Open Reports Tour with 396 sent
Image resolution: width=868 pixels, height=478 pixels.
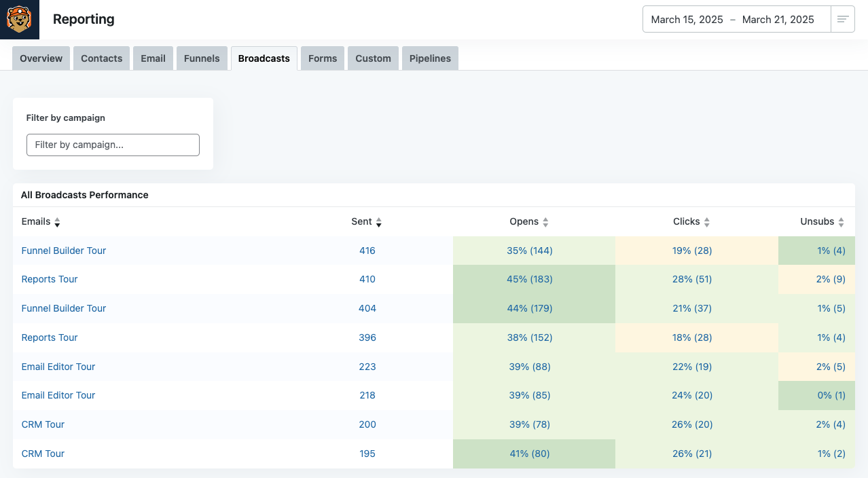coord(50,337)
